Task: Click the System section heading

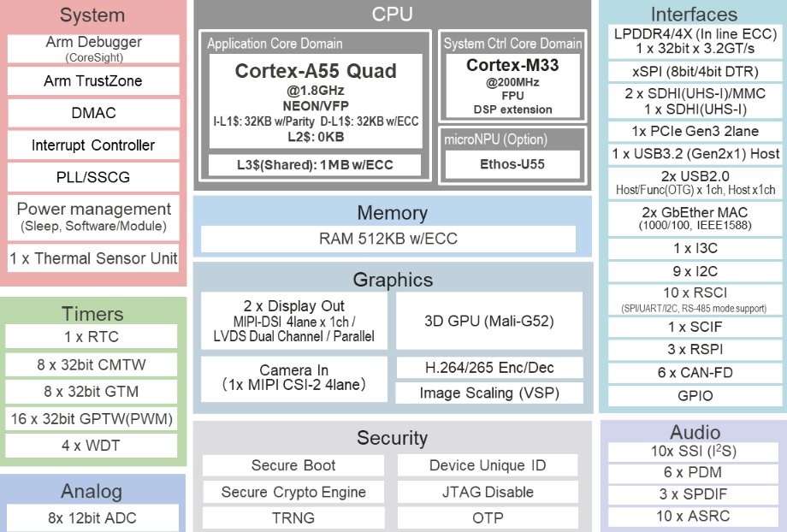Action: tap(92, 15)
